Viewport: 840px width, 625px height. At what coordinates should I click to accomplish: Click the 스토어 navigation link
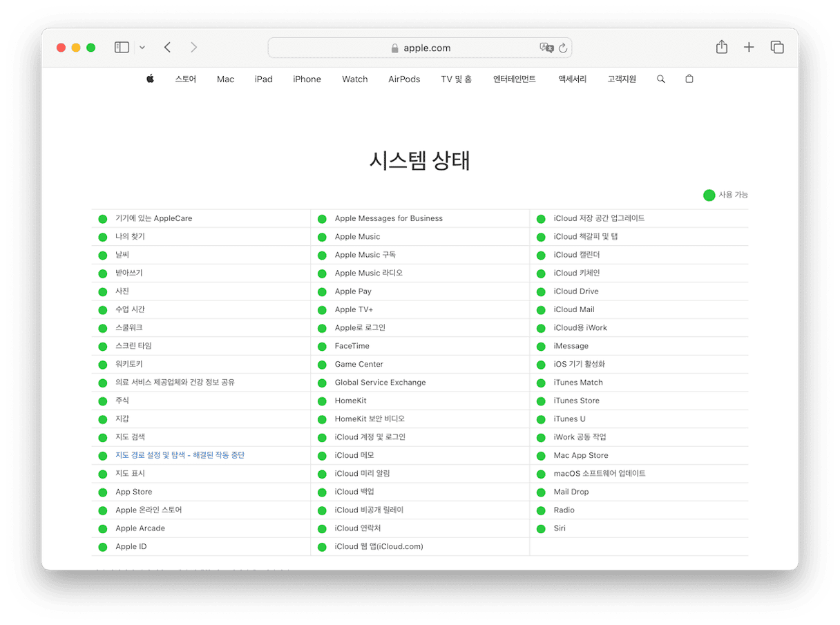coord(185,79)
